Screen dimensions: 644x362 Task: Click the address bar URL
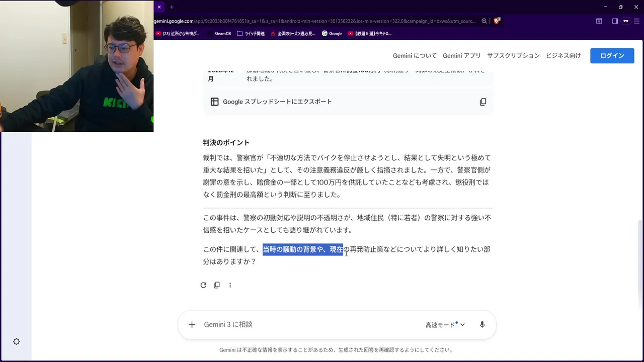[314, 21]
